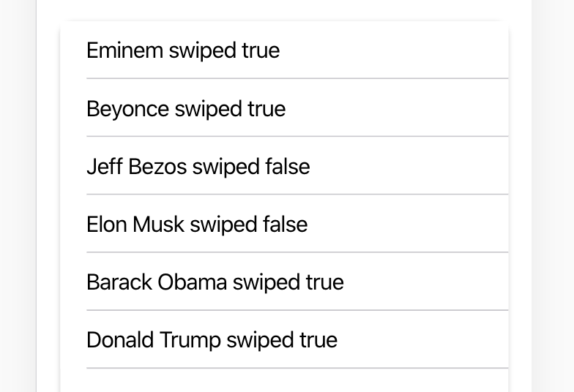574x392 pixels.
Task: Tap the Jeff Bezos swiped false entry
Action: (284, 165)
